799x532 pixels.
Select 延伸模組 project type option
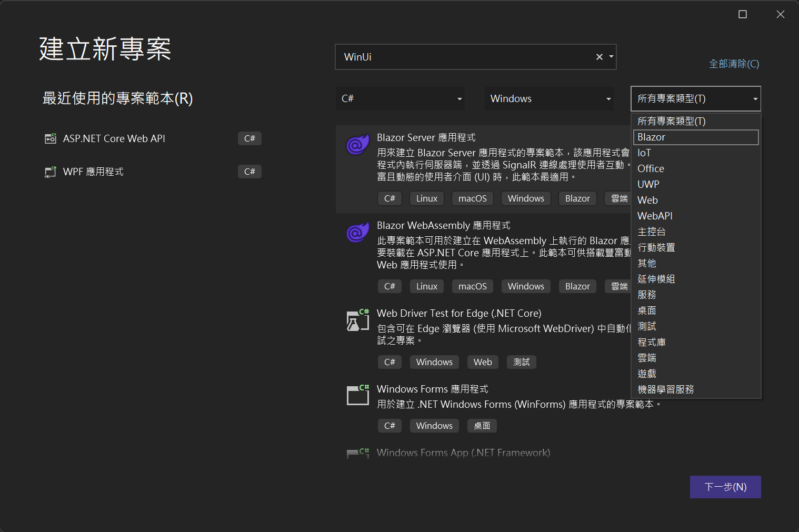(696, 279)
